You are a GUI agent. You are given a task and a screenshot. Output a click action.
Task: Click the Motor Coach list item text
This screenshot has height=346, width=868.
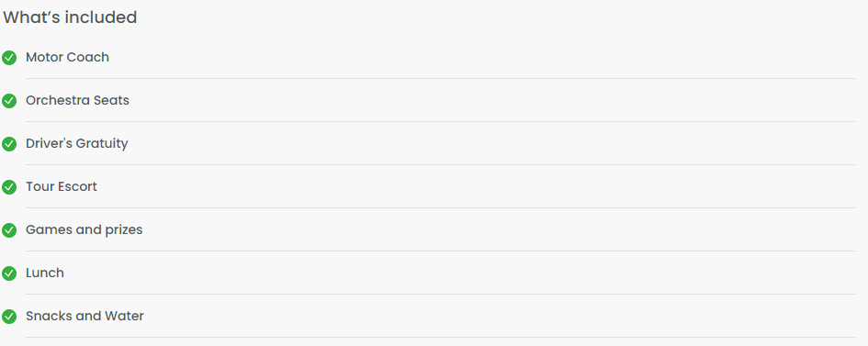[x=68, y=57]
